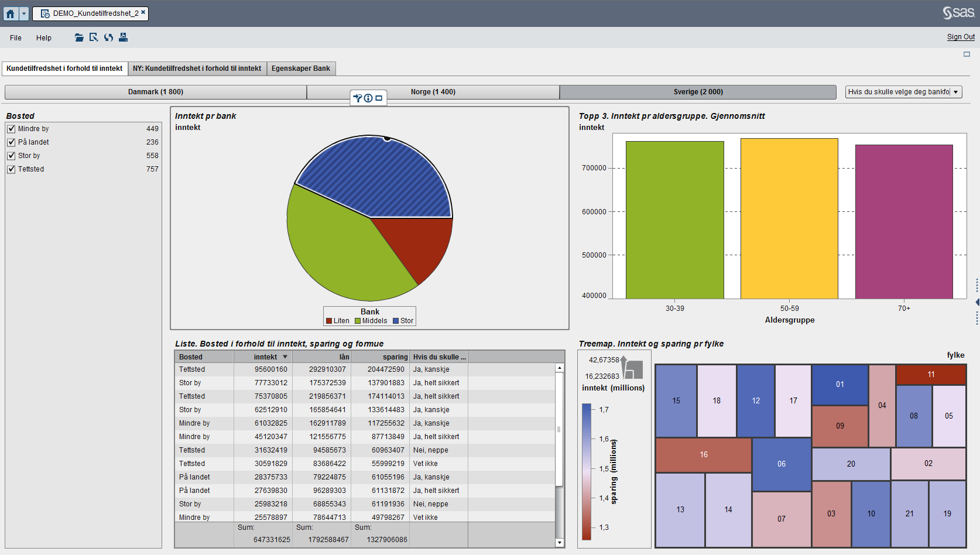Uncheck the På landet checkbox
Viewport: 980px width, 555px height.
click(x=11, y=142)
